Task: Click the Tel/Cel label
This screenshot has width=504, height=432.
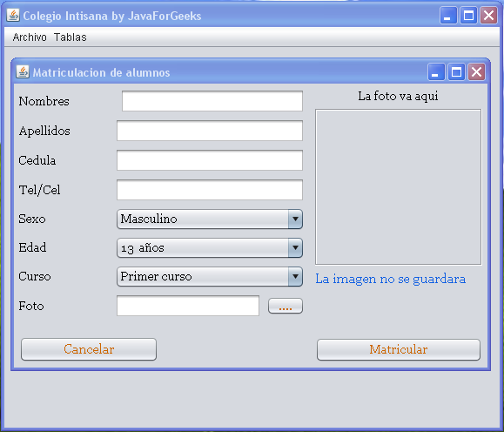Action: click(x=39, y=190)
